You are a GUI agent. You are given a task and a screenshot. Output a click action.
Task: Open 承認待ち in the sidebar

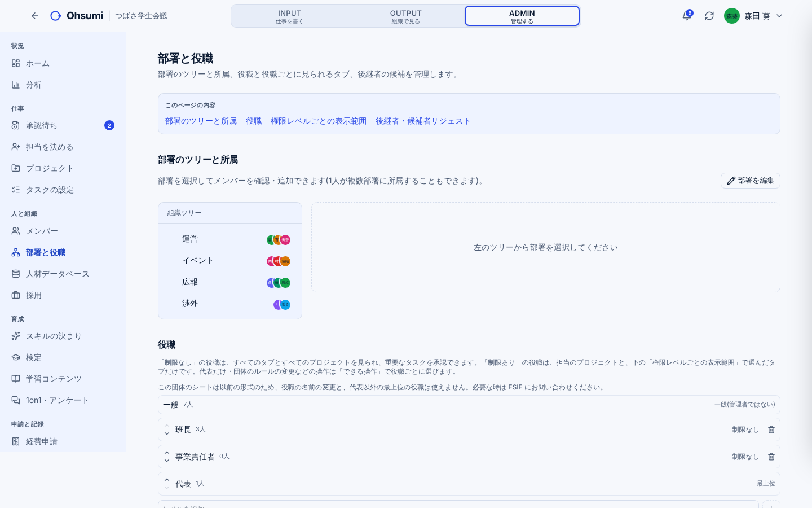[x=63, y=125]
